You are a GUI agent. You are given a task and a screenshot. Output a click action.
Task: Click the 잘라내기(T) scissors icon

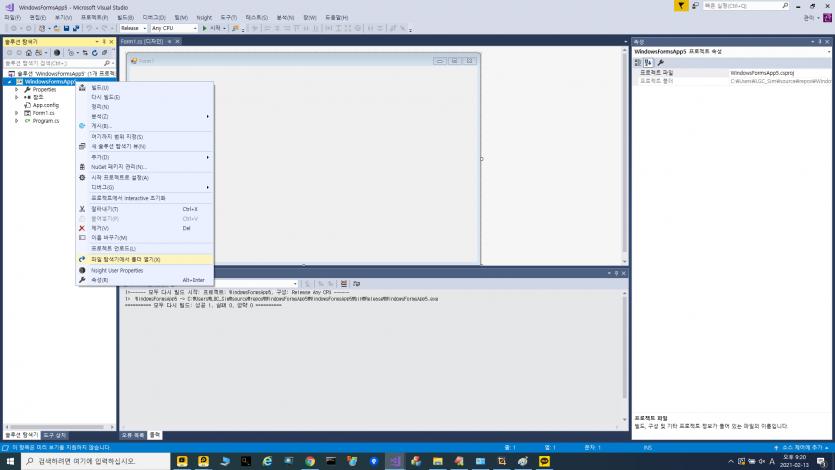[x=82, y=209]
